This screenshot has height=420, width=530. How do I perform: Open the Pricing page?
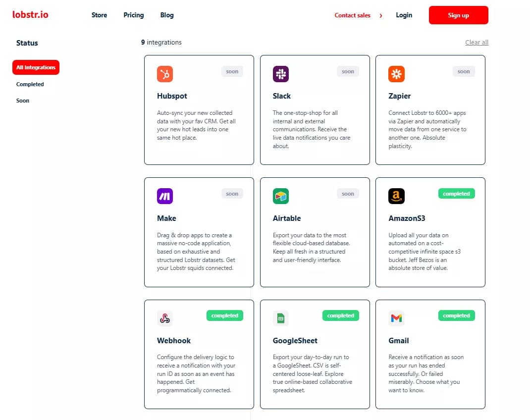click(x=133, y=15)
